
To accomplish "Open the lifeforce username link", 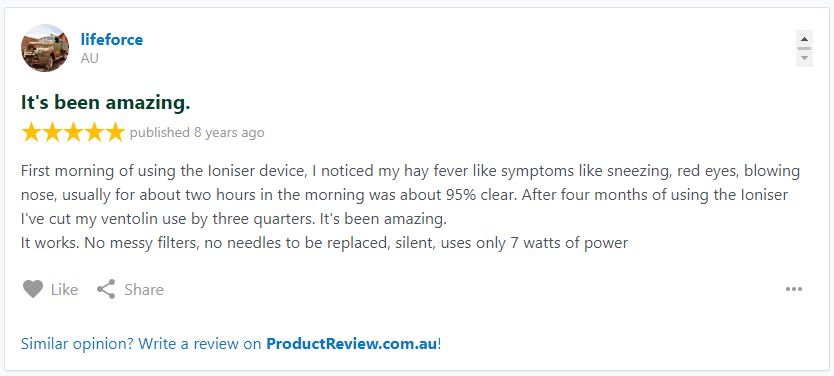I will tap(112, 40).
